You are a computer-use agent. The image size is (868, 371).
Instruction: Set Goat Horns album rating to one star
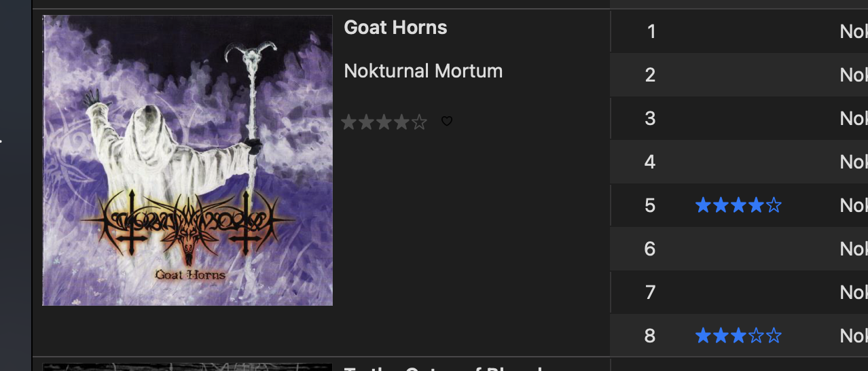349,122
